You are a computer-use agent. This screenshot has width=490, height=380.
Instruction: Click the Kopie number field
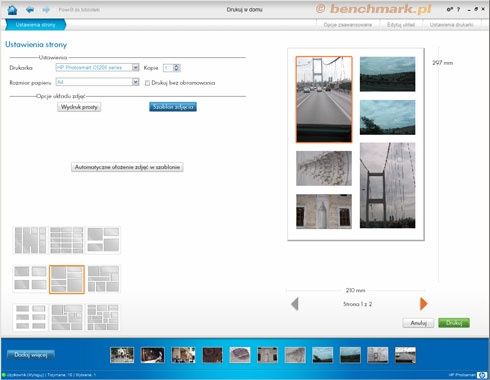pos(168,68)
